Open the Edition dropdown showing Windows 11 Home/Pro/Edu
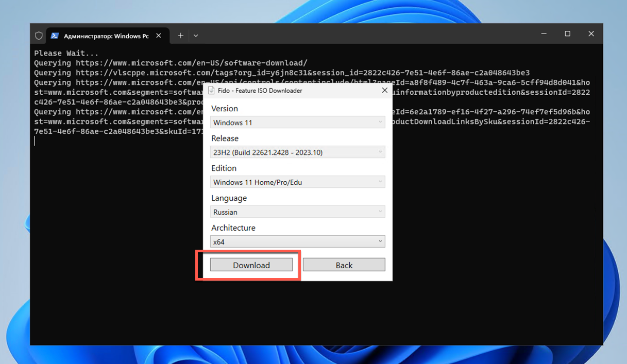 click(x=298, y=182)
